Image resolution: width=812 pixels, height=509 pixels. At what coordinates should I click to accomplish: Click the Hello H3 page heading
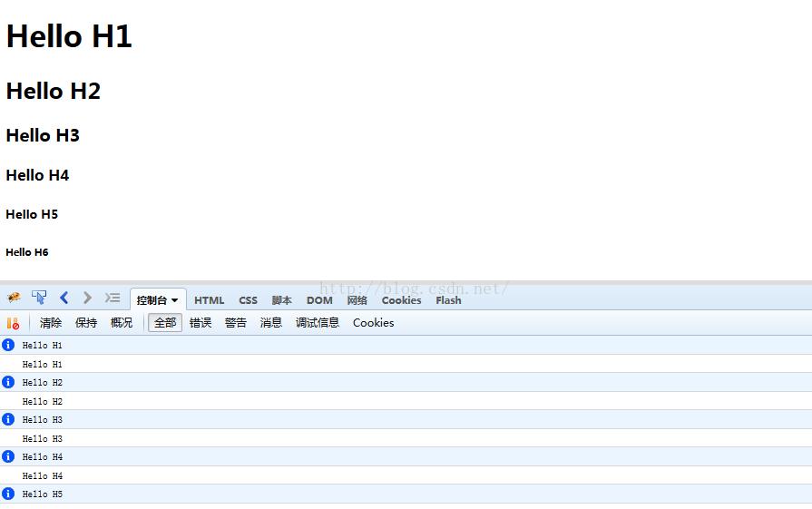click(x=43, y=136)
